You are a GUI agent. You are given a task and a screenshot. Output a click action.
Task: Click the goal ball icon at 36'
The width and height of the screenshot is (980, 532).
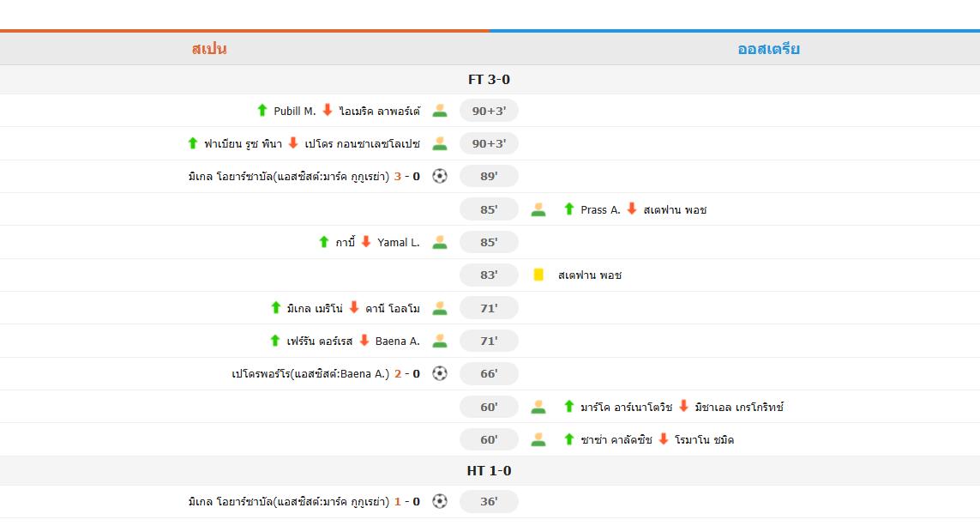[x=440, y=501]
